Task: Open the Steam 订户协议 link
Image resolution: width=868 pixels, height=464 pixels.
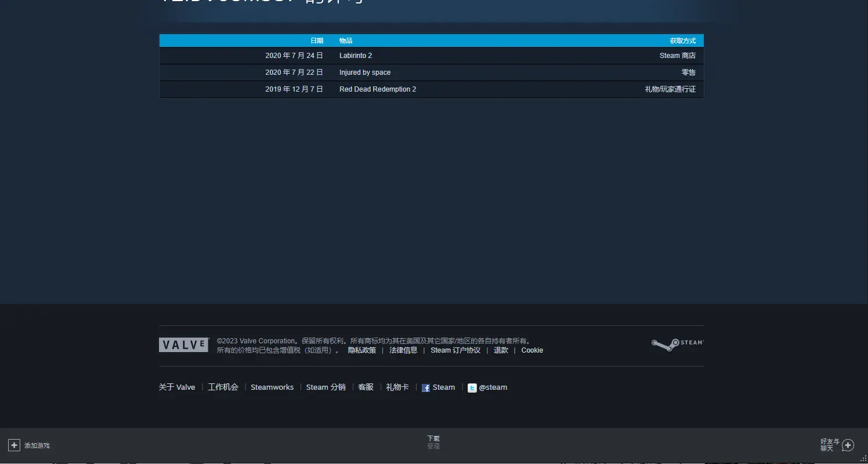Action: (x=455, y=350)
